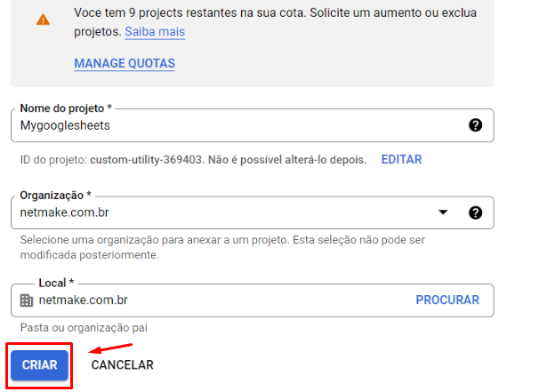Click the quota warning message text

(276, 22)
